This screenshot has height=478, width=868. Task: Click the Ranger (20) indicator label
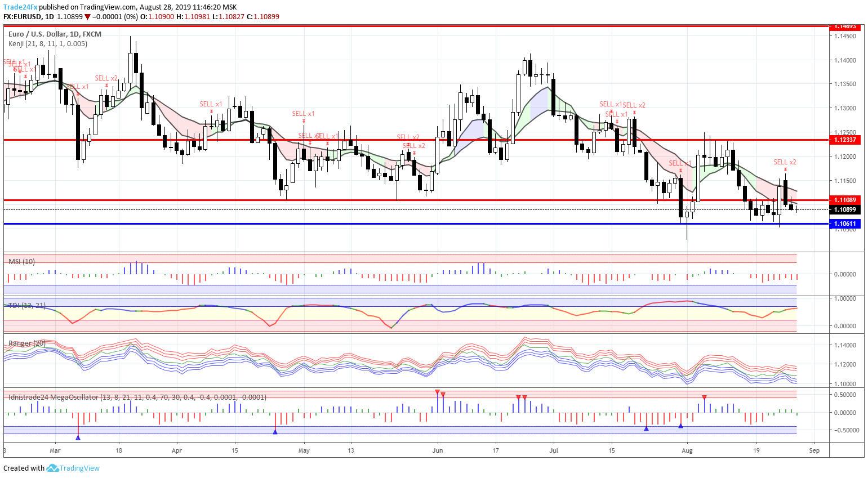(x=27, y=343)
